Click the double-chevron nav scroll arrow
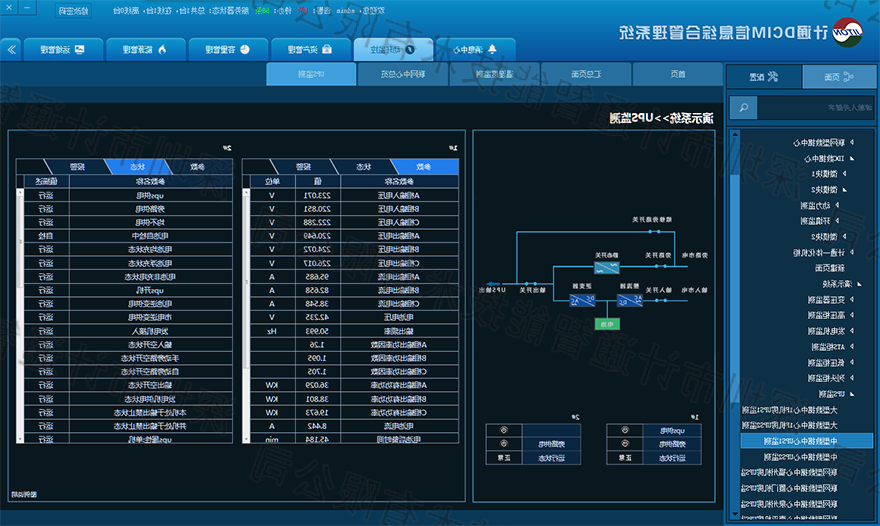The width and height of the screenshot is (880, 526). 11,49
